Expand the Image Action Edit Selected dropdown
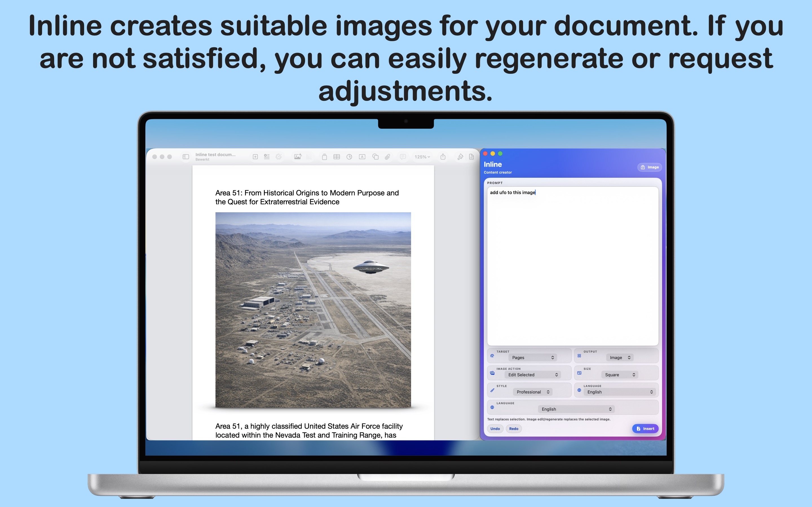This screenshot has height=507, width=812. (533, 375)
